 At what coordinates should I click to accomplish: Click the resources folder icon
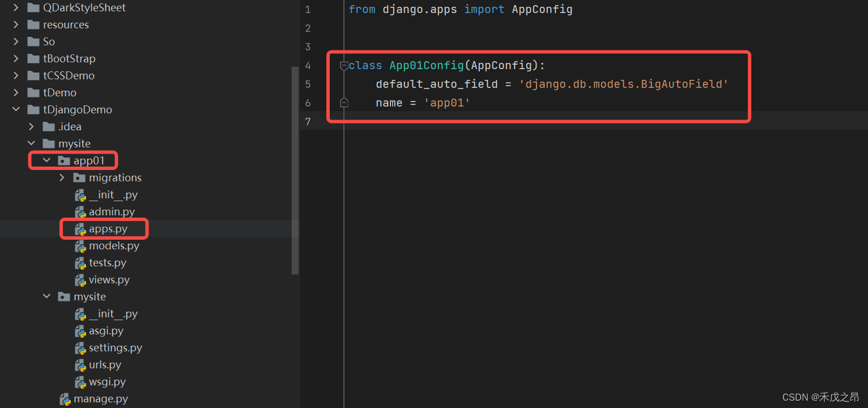coord(33,25)
